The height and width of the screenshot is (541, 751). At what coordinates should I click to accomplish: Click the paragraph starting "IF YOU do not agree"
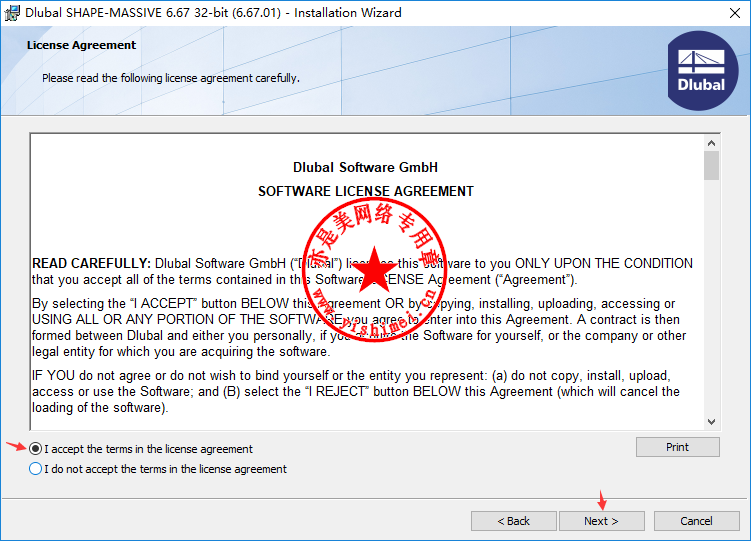356,392
